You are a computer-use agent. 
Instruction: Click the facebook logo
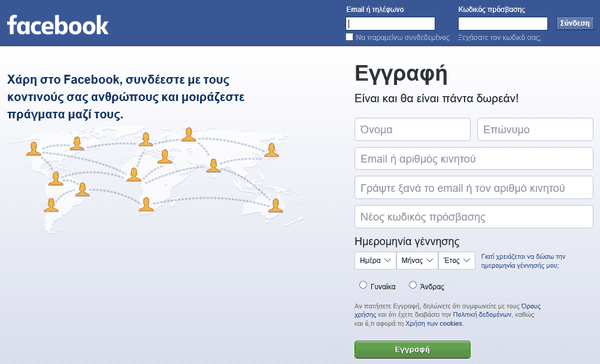pos(58,25)
